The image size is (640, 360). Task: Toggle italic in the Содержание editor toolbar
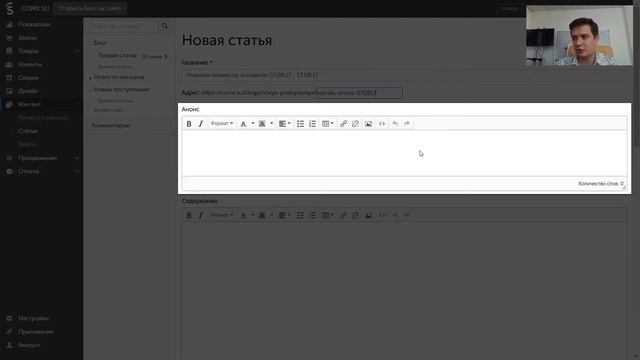pyautogui.click(x=200, y=215)
